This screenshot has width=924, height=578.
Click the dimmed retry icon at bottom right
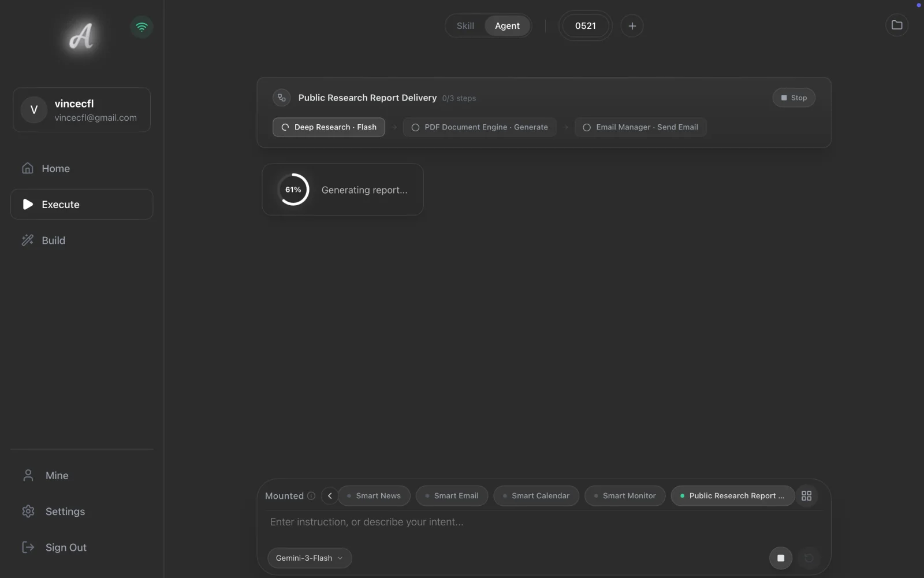click(809, 558)
